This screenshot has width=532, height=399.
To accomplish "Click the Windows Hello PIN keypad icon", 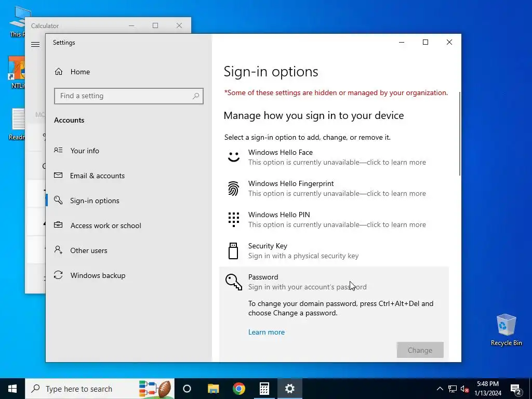I will pyautogui.click(x=233, y=219).
